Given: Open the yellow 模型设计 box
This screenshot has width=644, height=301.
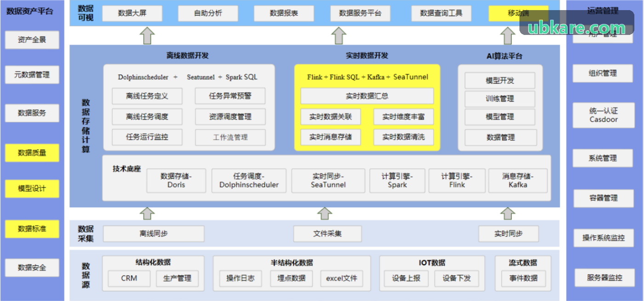Looking at the screenshot, I should pyautogui.click(x=32, y=188).
